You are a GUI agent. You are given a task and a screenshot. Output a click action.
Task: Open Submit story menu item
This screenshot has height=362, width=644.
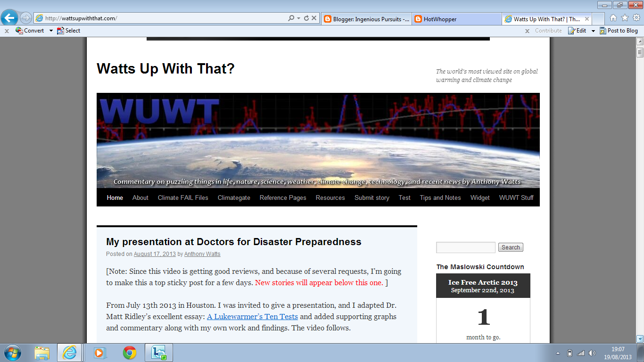coord(372,197)
